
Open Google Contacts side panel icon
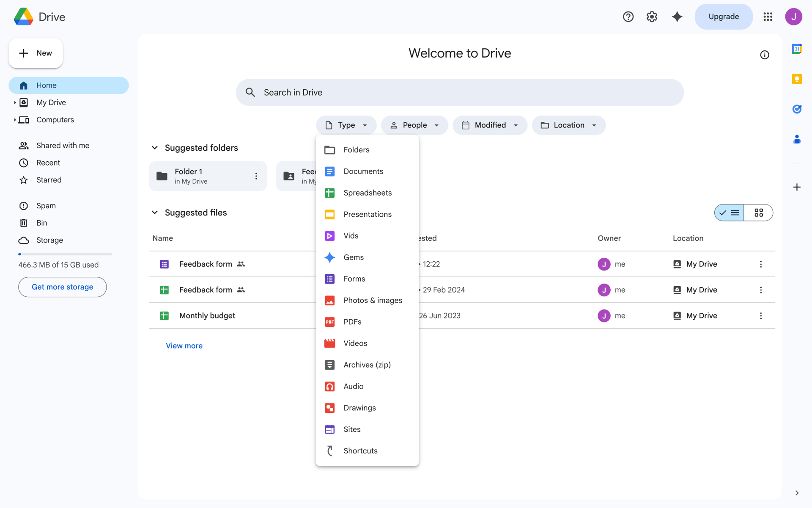[x=797, y=139]
